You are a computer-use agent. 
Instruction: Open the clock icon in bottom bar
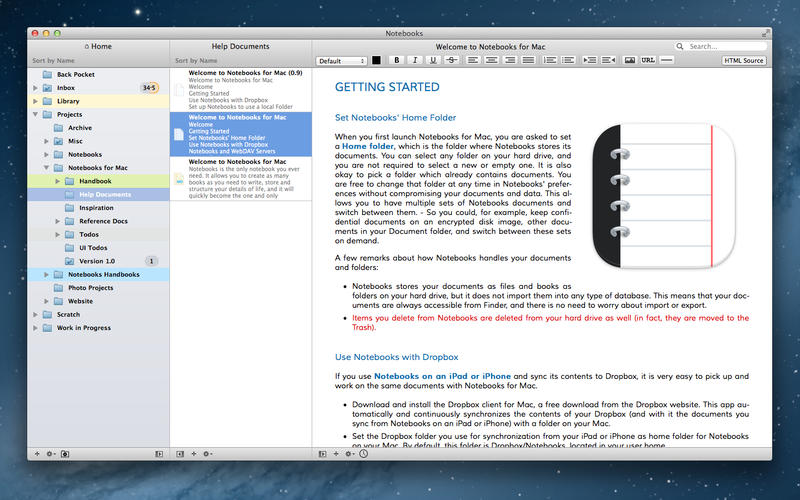click(x=363, y=454)
